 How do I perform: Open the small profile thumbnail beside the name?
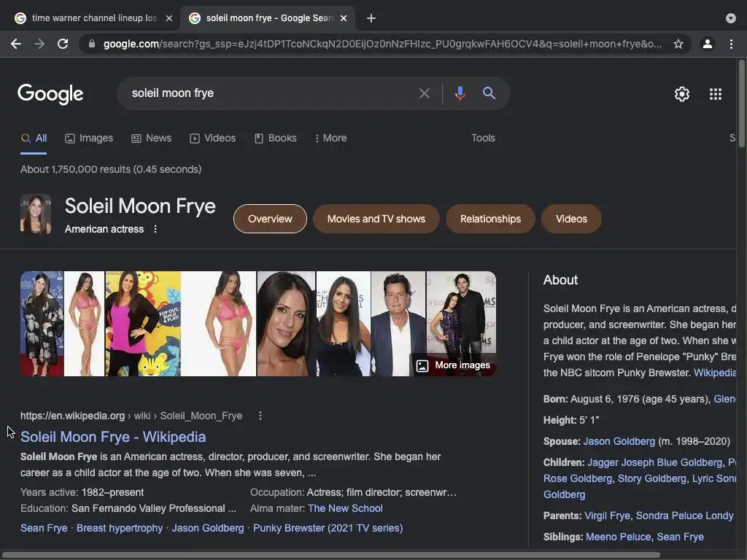[x=36, y=214]
